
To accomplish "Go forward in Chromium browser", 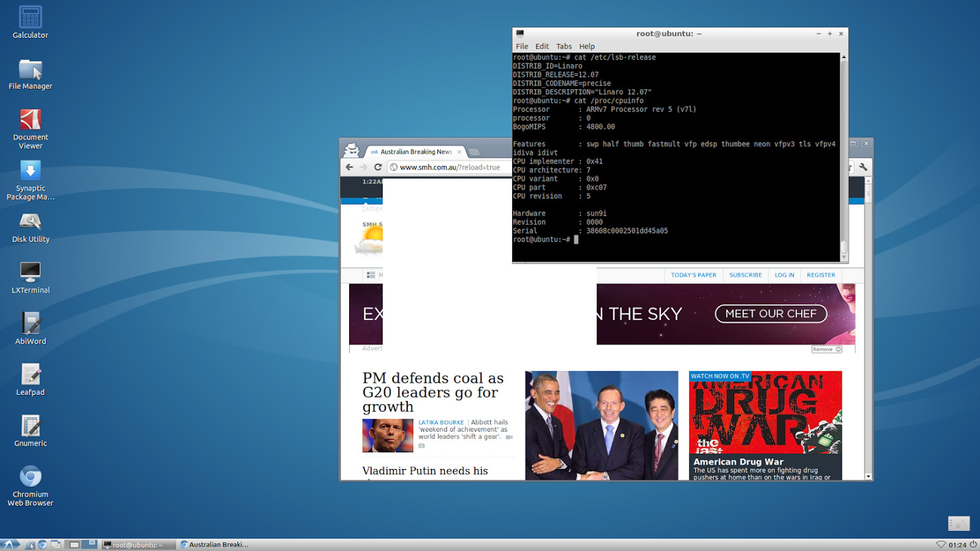I will pyautogui.click(x=363, y=167).
